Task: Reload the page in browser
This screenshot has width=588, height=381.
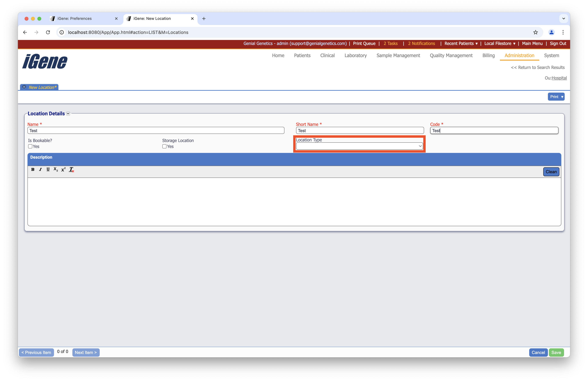Action: coord(48,32)
